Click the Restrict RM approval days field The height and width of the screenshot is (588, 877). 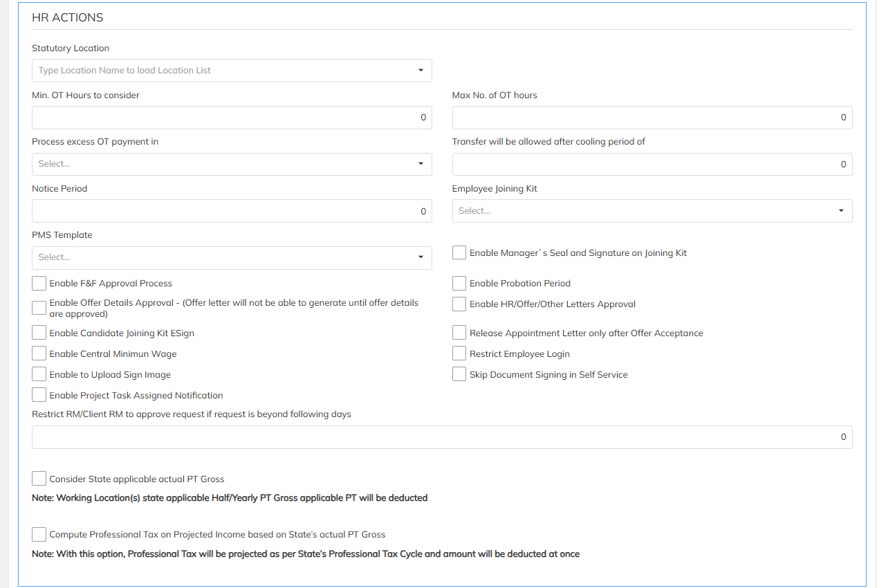442,437
